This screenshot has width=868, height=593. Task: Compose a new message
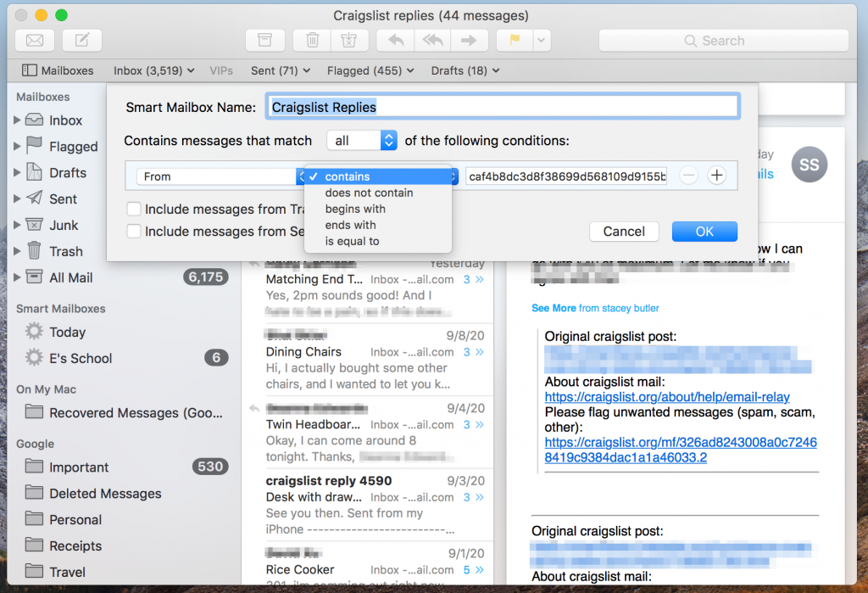(x=82, y=40)
